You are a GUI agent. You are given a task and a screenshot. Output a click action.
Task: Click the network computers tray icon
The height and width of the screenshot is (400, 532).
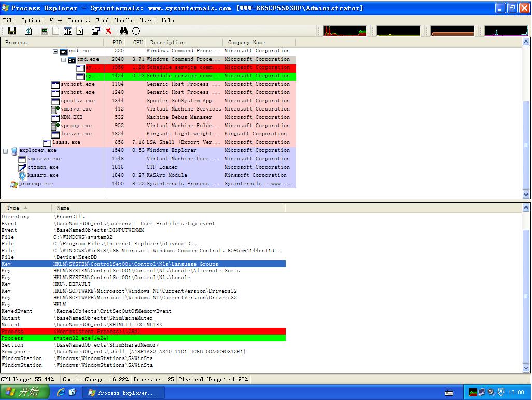click(482, 393)
